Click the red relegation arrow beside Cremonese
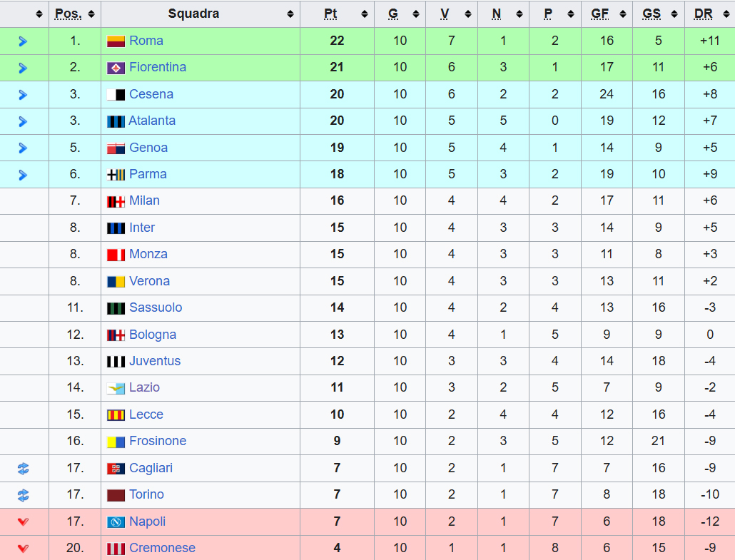735x560 pixels. coord(23,549)
